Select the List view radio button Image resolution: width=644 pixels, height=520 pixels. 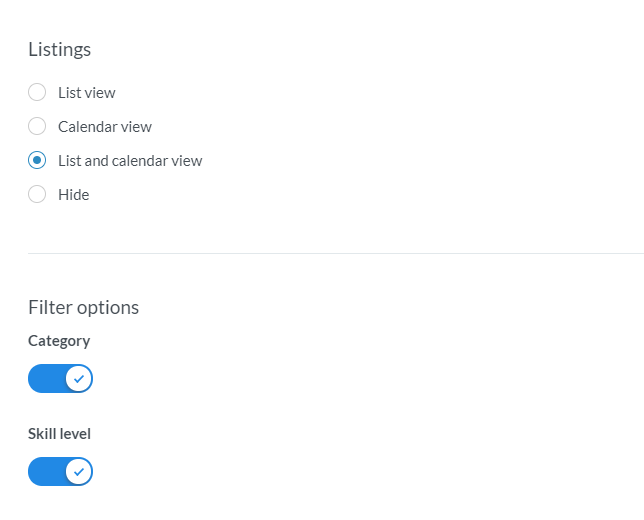37,93
